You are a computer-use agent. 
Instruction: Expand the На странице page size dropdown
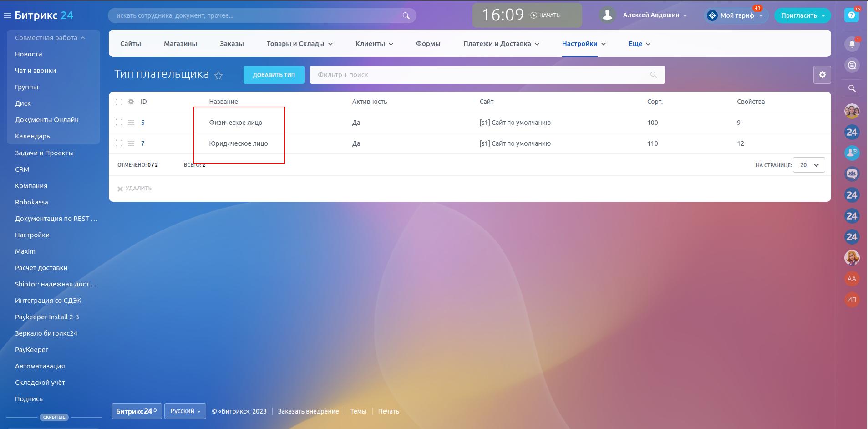click(x=808, y=165)
